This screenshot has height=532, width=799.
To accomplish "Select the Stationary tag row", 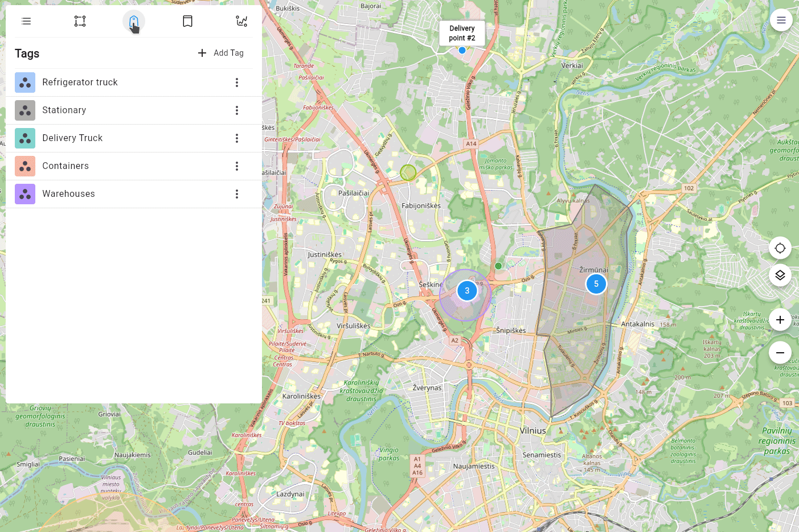I will [x=134, y=110].
